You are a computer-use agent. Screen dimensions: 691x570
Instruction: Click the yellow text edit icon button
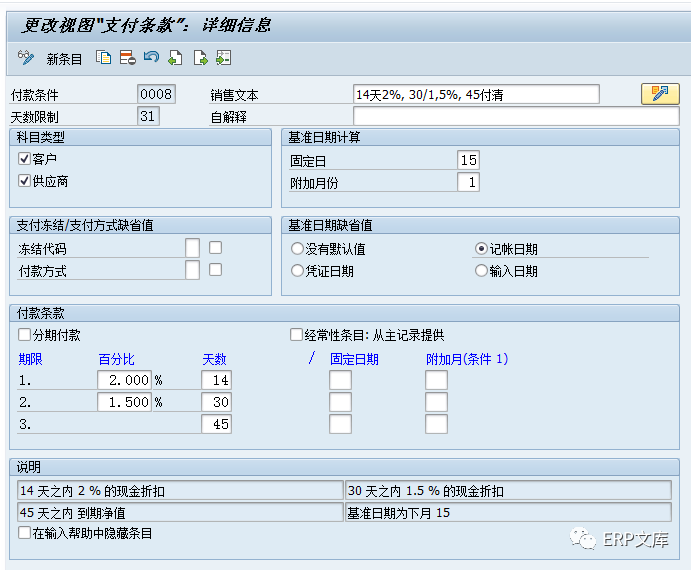coord(659,94)
